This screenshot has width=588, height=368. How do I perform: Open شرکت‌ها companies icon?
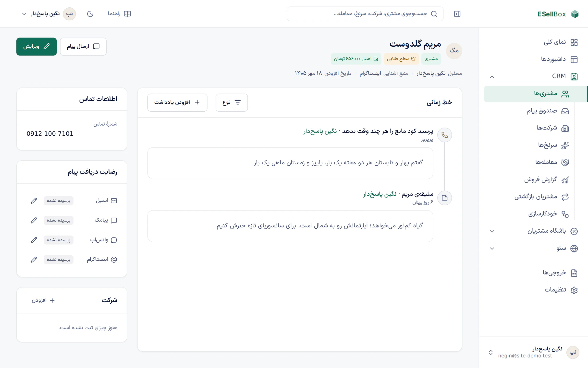[x=565, y=128]
